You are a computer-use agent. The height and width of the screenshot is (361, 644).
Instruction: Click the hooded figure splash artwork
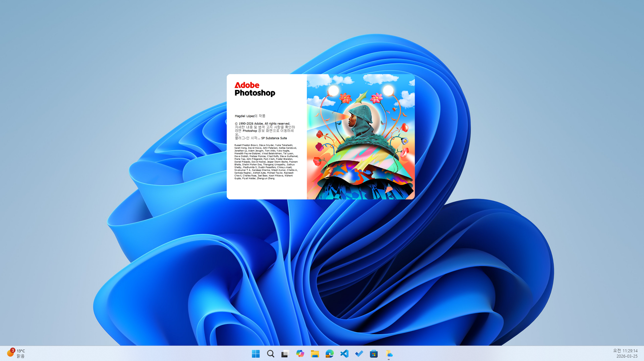[361, 136]
